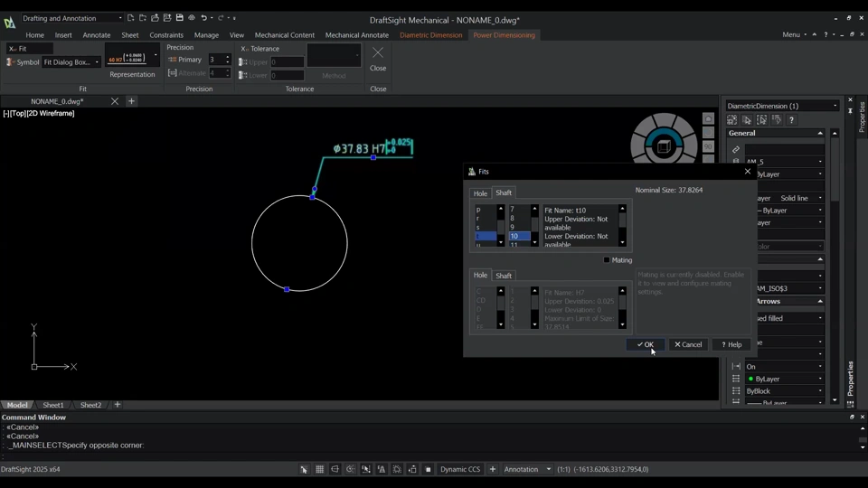Toggle the snap icon in the status bar
The width and height of the screenshot is (868, 488).
point(304,470)
